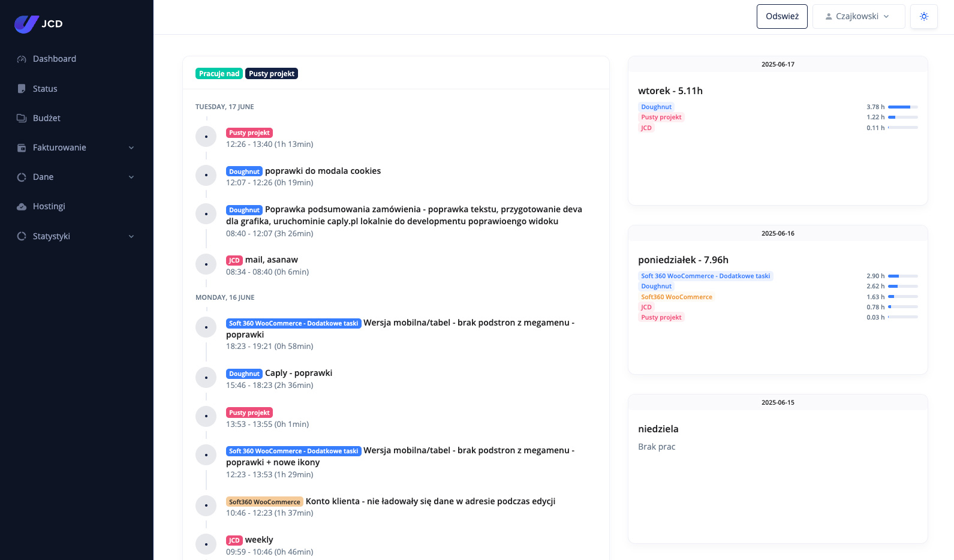Click time range 18:23 - 19:21 (0h 58min)
954x560 pixels.
click(269, 346)
